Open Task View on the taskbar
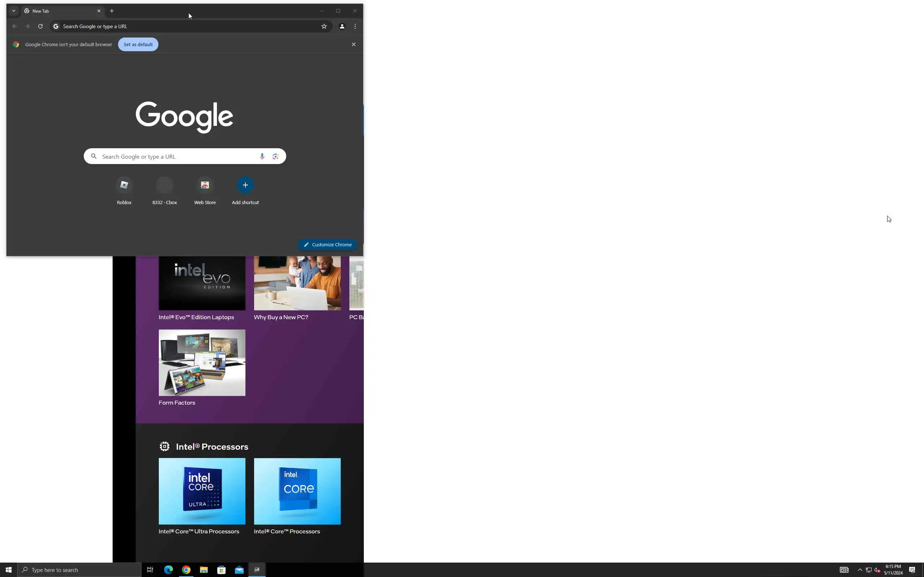The height and width of the screenshot is (577, 924). coord(150,570)
